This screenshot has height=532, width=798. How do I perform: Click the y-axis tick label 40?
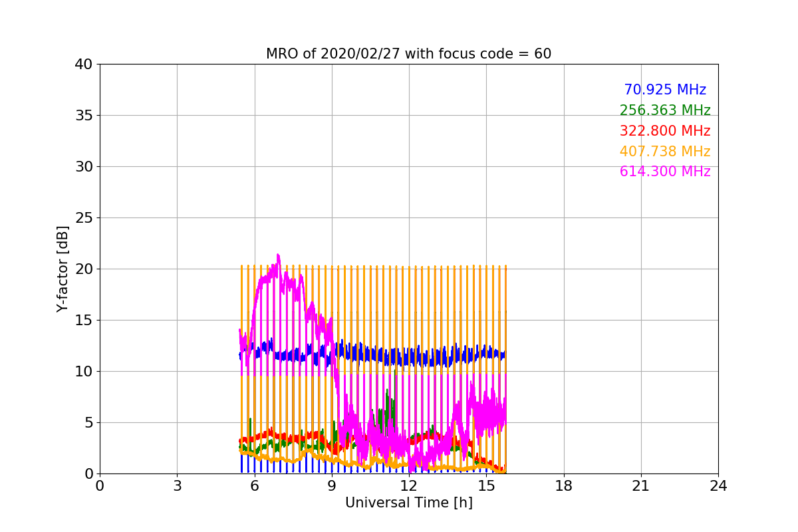83,65
